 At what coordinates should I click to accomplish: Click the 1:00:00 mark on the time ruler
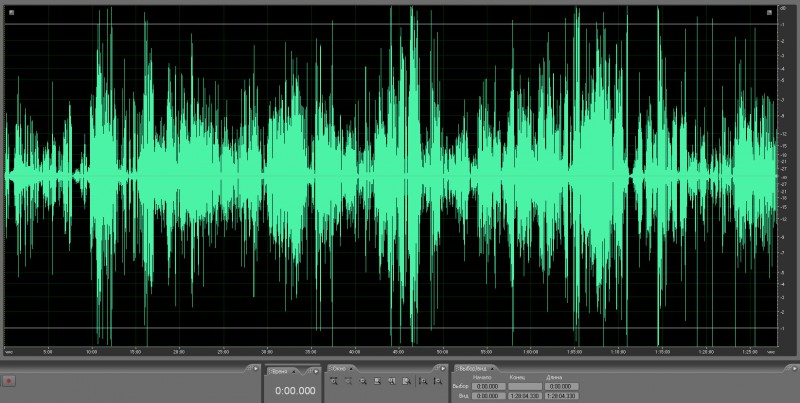point(531,352)
